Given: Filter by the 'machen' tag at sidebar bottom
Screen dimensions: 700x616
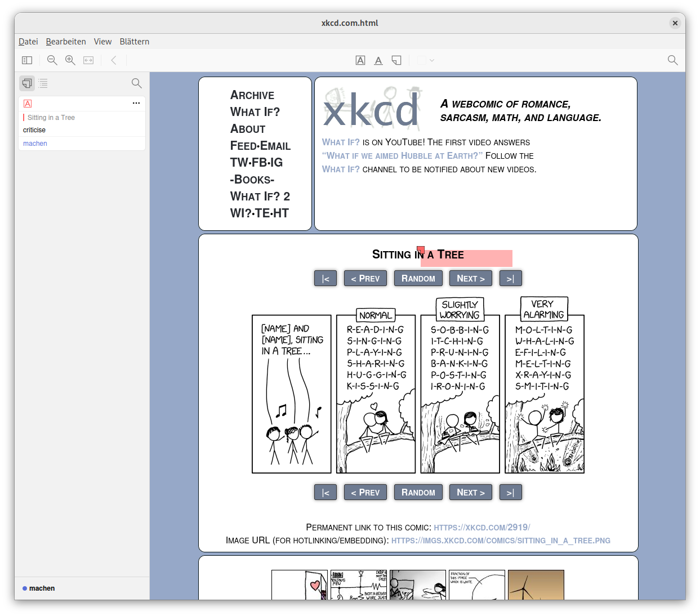Looking at the screenshot, I should tap(38, 588).
